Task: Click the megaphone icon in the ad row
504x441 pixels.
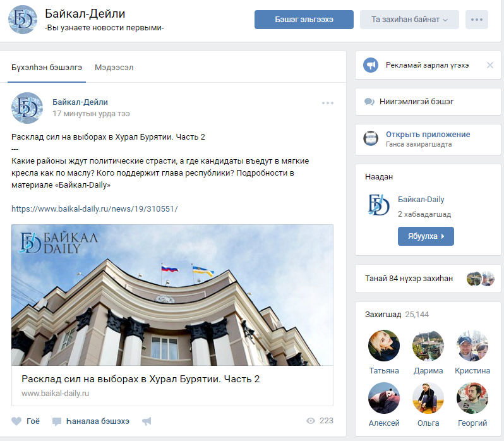Action: (371, 65)
